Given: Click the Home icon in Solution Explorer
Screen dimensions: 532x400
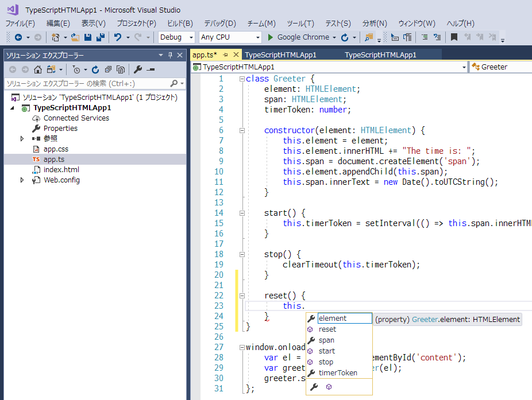Looking at the screenshot, I should pos(38,69).
